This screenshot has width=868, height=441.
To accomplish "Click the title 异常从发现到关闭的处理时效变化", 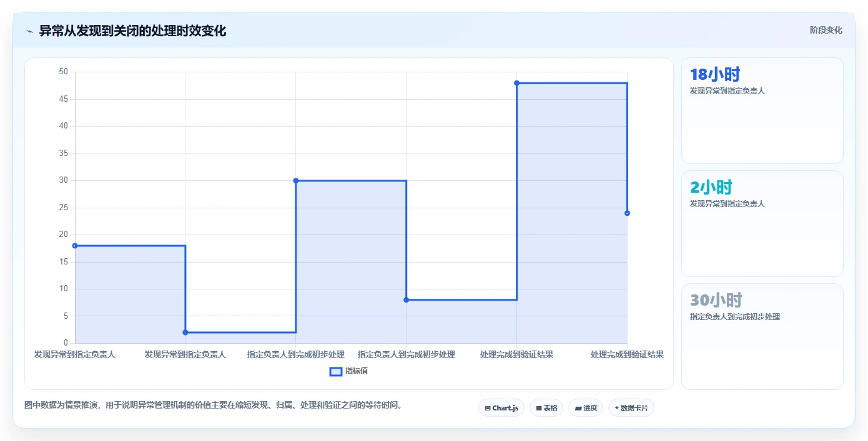I will tap(132, 31).
